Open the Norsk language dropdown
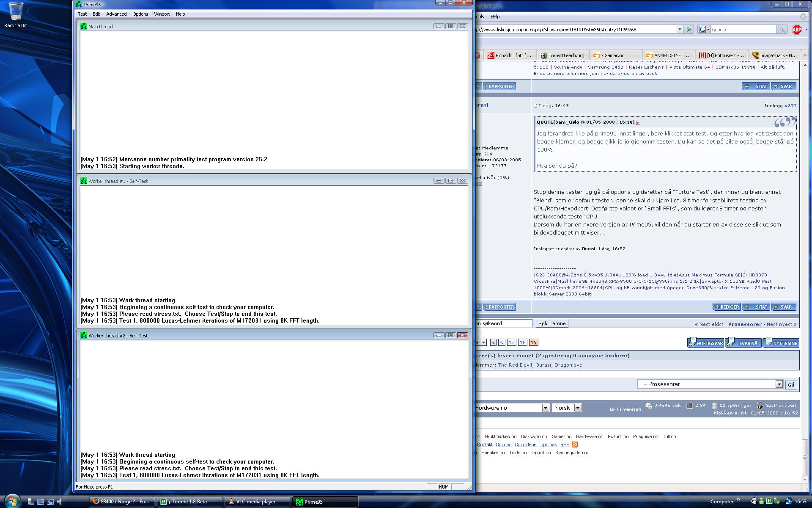The width and height of the screenshot is (812, 508). pyautogui.click(x=578, y=408)
